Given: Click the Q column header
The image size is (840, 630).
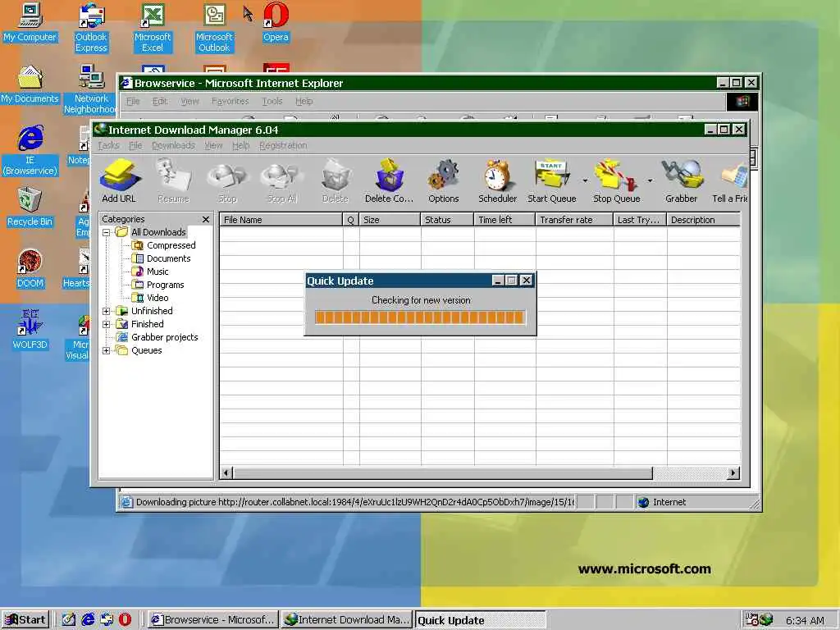Looking at the screenshot, I should point(351,220).
